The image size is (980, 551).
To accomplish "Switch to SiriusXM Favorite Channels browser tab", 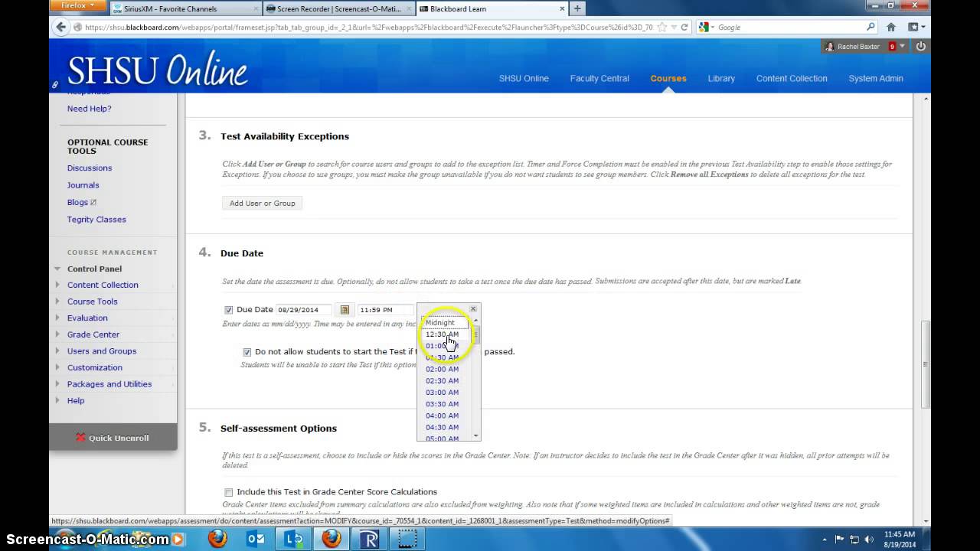I will 185,9.
